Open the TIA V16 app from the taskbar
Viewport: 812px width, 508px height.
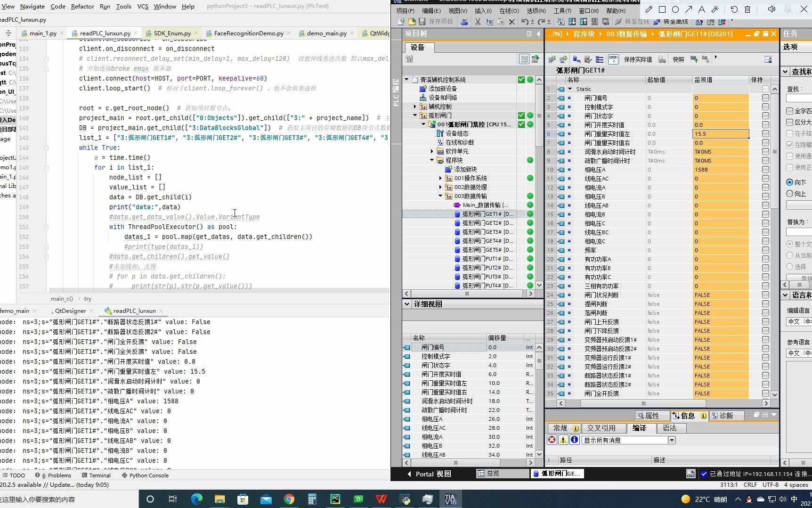450,499
